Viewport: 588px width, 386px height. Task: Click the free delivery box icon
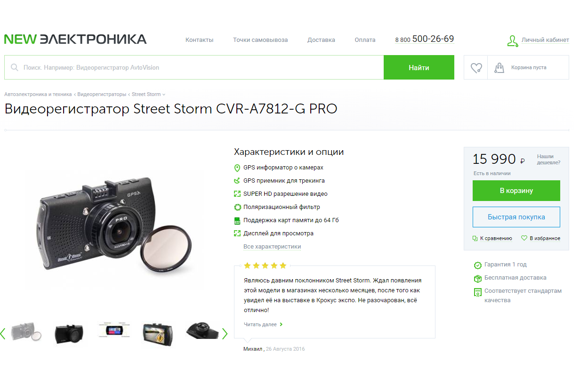click(477, 278)
